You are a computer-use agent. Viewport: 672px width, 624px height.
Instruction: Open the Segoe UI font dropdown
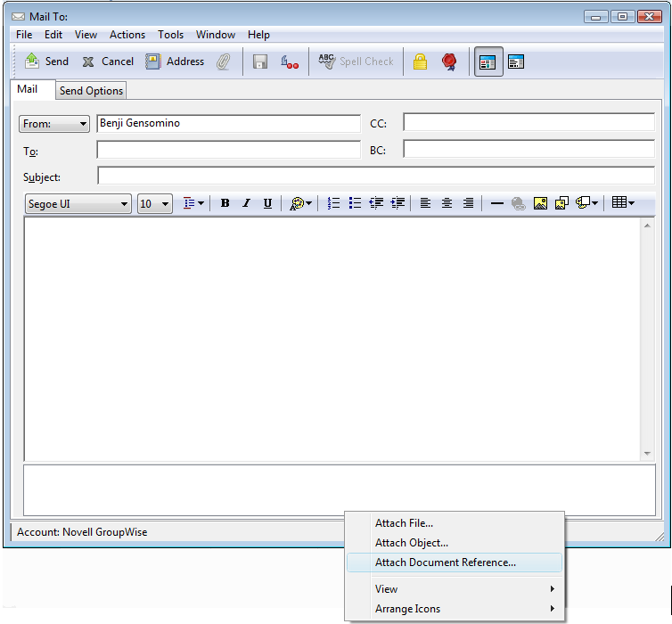[78, 204]
